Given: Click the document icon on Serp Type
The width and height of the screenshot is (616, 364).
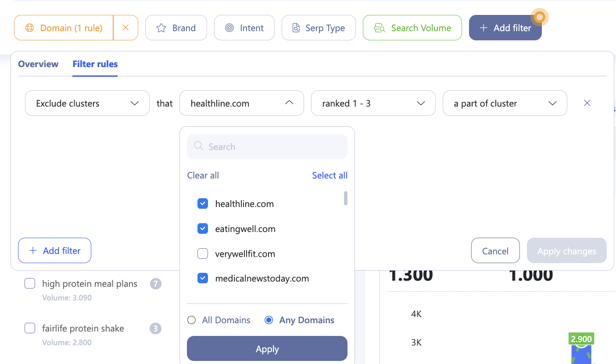Looking at the screenshot, I should (x=297, y=28).
